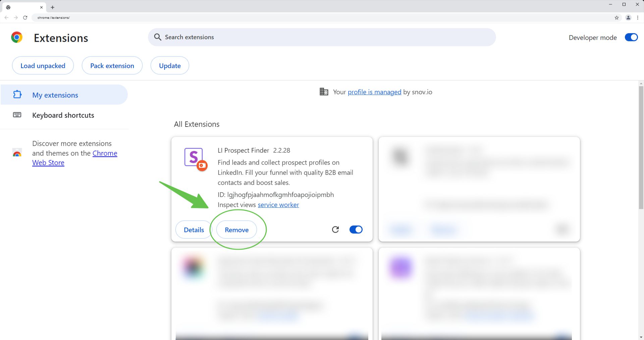Click the Chrome Web Store rainbow icon

(x=17, y=153)
